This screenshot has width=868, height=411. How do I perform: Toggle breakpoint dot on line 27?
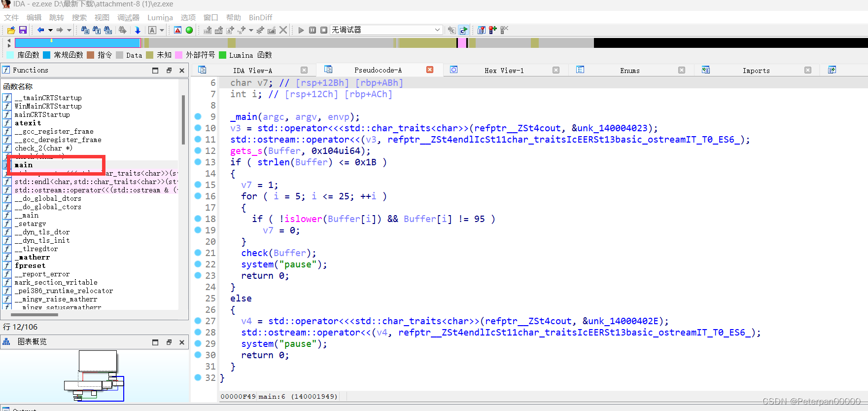point(198,321)
